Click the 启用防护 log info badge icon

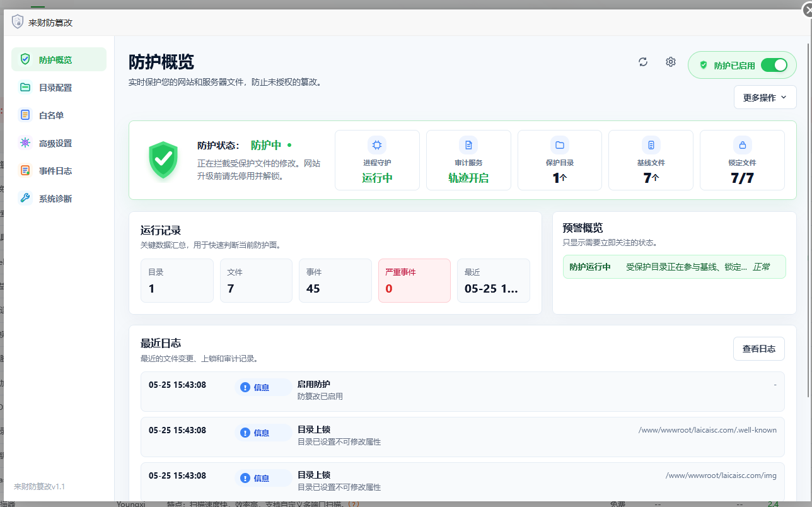tap(245, 387)
